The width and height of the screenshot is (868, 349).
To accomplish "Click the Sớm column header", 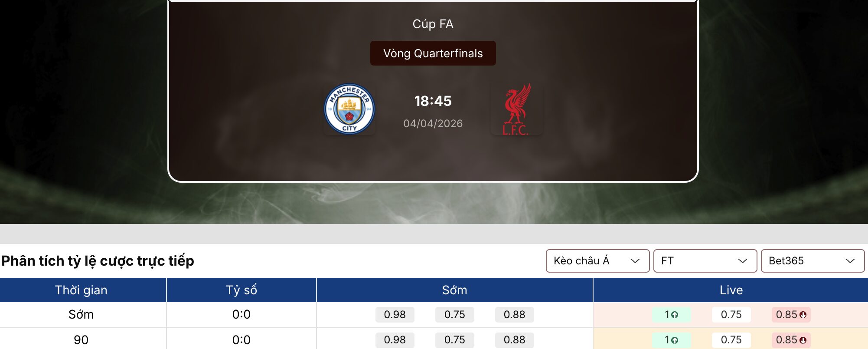I will coord(454,290).
